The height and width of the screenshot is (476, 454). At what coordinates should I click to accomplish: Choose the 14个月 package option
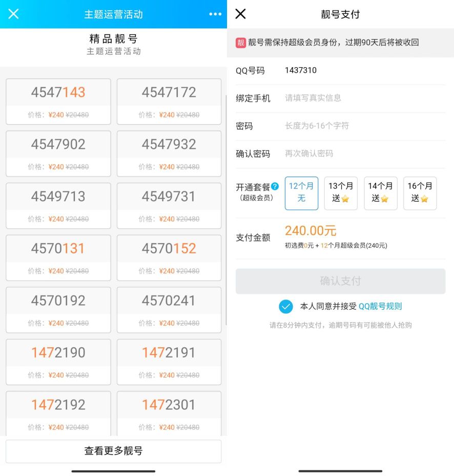point(381,193)
